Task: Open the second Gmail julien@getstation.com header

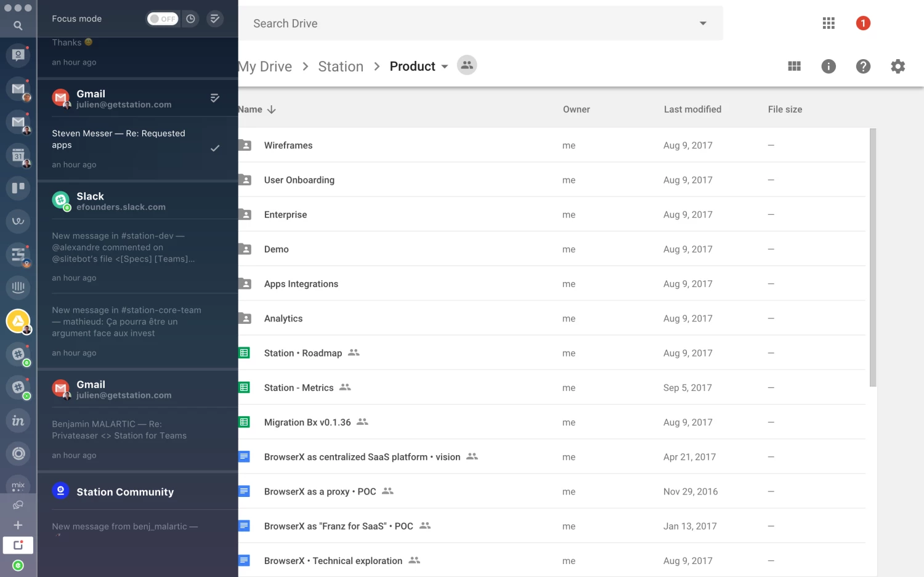Action: point(137,389)
